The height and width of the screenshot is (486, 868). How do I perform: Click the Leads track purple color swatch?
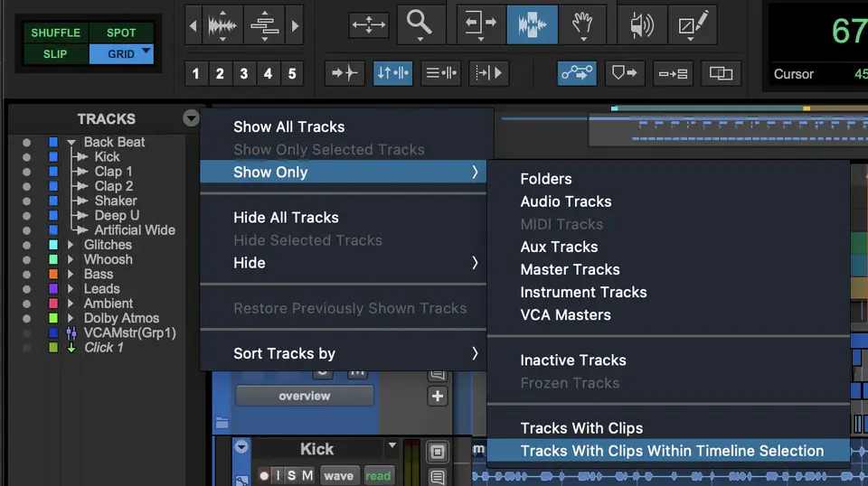pos(53,288)
